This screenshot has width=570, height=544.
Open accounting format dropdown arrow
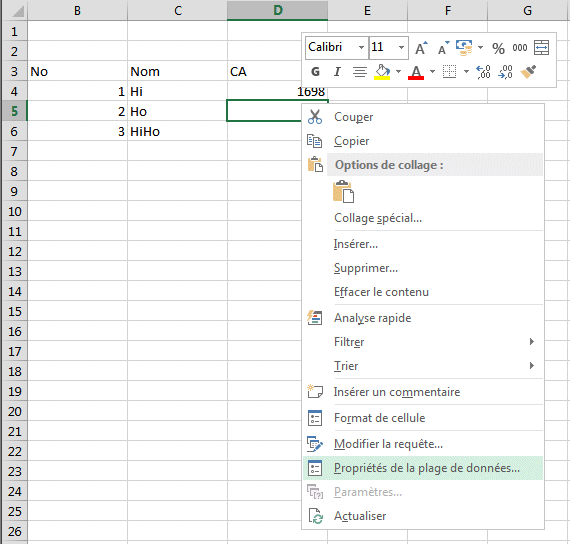pos(480,48)
